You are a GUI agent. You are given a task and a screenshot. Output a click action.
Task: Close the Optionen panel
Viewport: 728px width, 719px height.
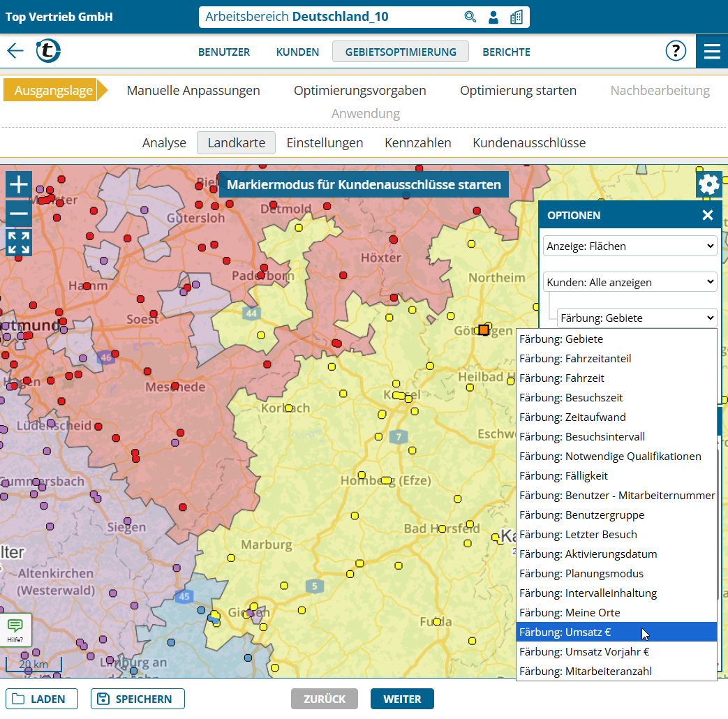[707, 215]
